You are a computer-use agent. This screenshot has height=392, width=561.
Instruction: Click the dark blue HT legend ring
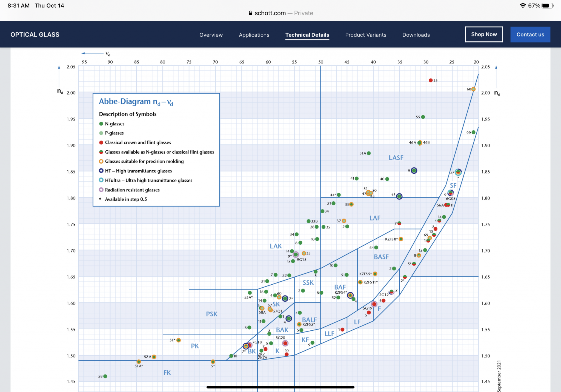click(101, 171)
